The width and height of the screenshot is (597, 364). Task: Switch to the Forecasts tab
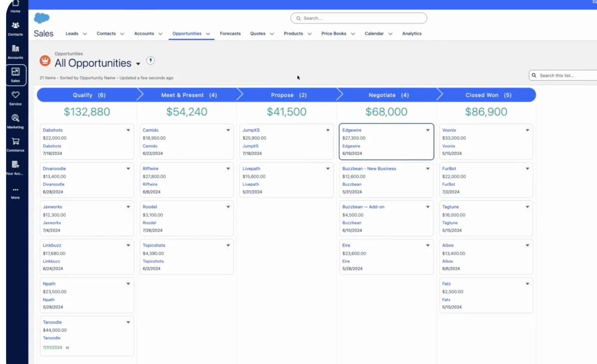[x=230, y=34]
